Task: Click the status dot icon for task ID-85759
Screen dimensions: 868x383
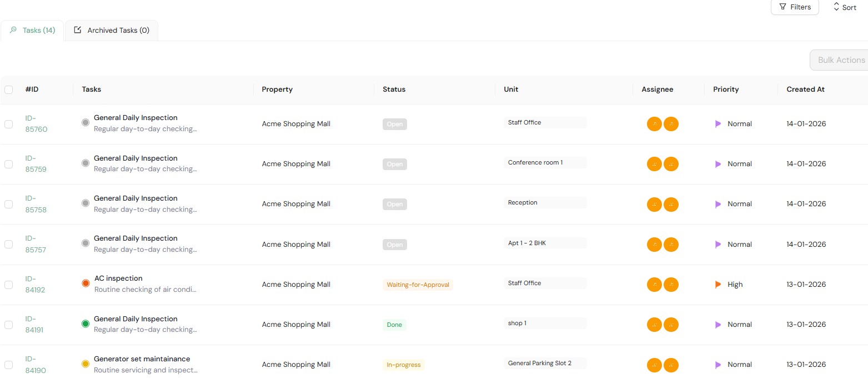Action: (x=86, y=163)
